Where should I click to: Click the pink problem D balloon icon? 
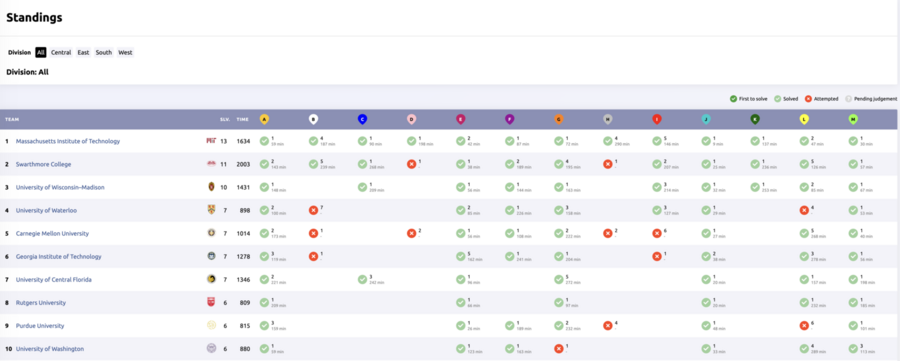click(412, 119)
